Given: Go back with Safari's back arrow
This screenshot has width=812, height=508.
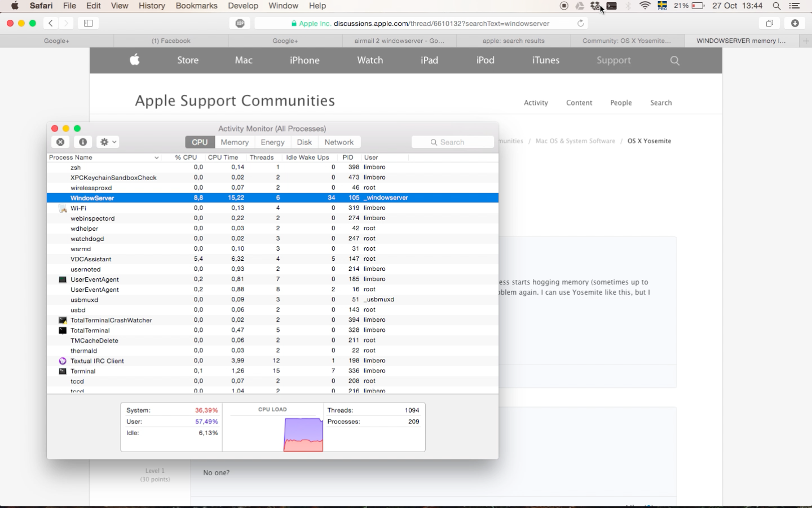Looking at the screenshot, I should [51, 23].
